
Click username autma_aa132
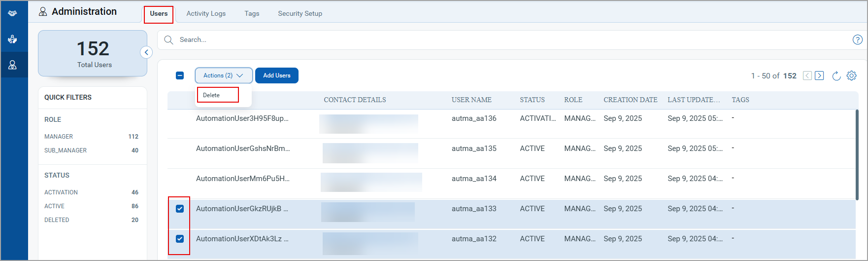pyautogui.click(x=474, y=239)
